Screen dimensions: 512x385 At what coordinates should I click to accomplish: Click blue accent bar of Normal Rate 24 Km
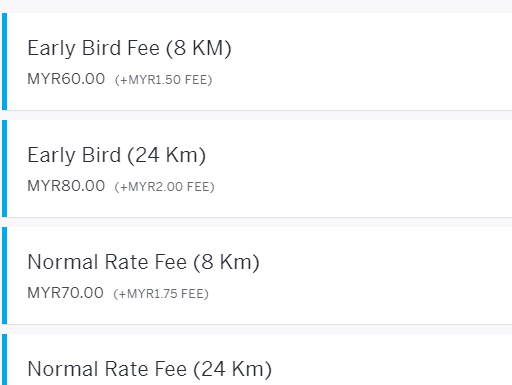point(4,360)
